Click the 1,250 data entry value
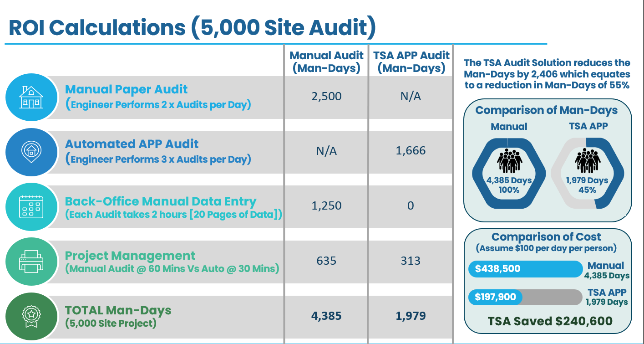644x344 pixels. (x=326, y=205)
